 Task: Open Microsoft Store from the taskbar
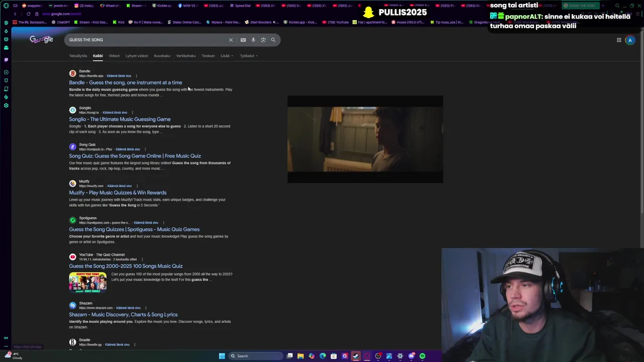click(x=334, y=356)
